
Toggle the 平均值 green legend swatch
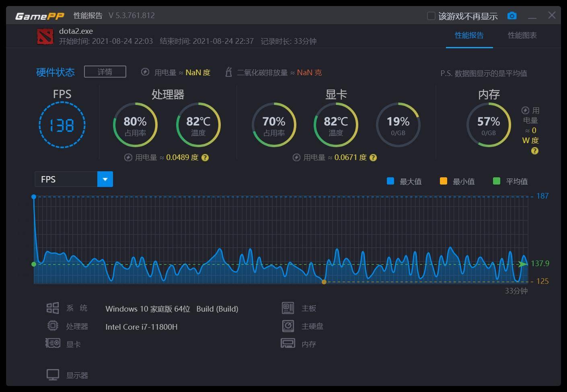(496, 181)
